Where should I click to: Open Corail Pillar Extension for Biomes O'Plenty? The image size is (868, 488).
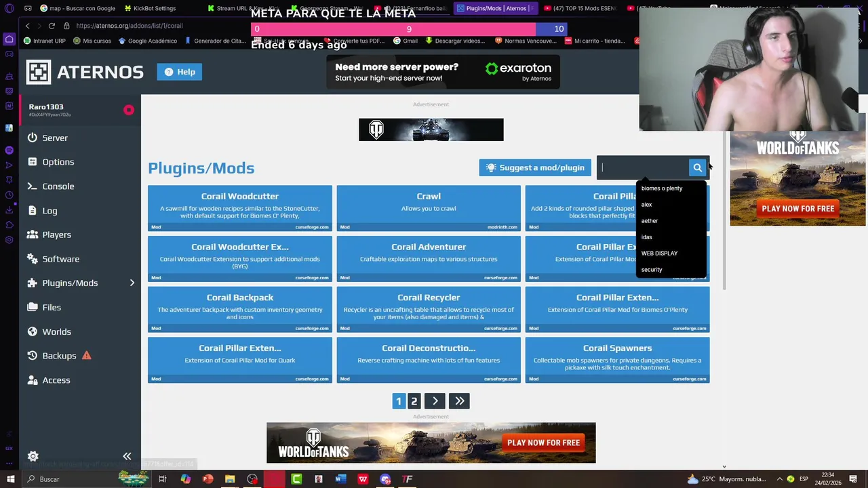coord(617,309)
